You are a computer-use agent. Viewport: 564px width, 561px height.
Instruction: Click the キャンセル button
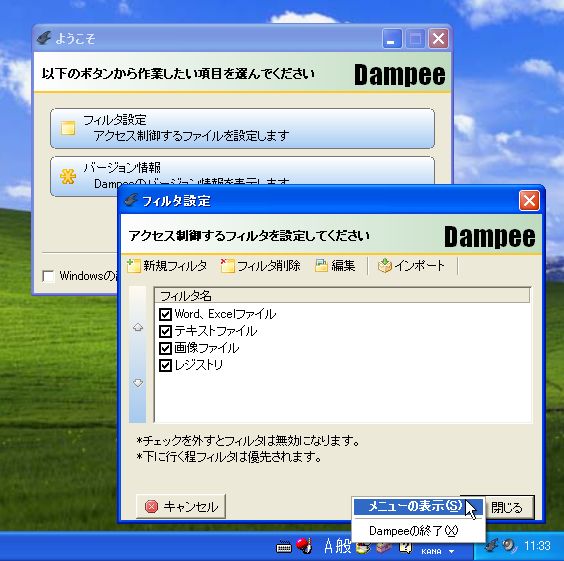pos(181,507)
